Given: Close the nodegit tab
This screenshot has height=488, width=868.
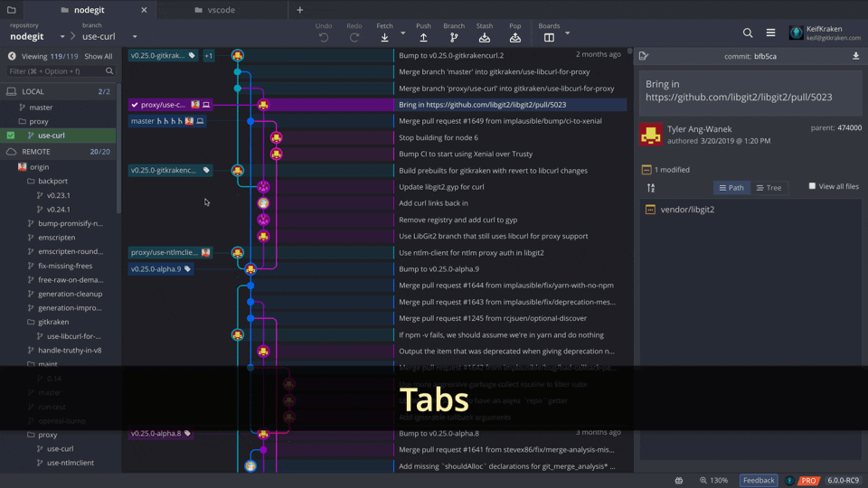Looking at the screenshot, I should (144, 10).
